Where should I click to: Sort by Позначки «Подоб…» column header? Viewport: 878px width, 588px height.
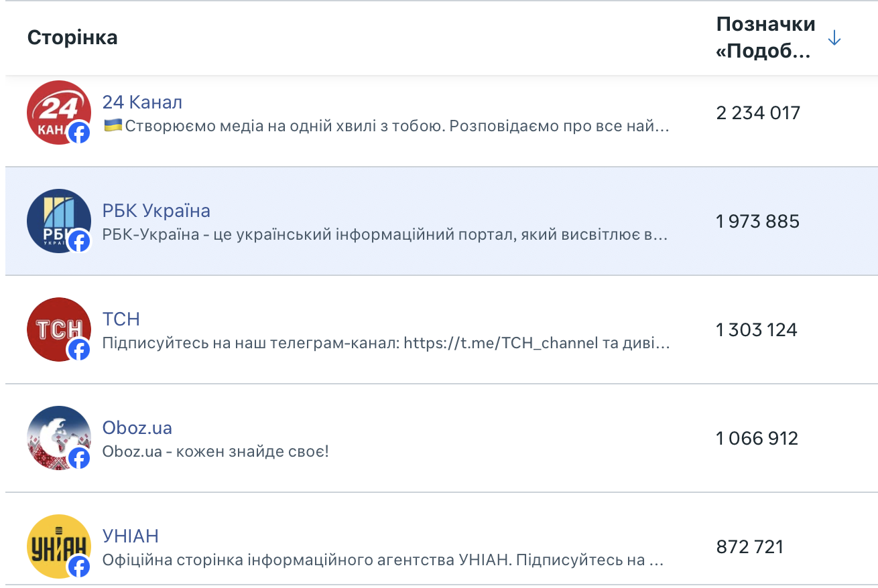tap(765, 38)
